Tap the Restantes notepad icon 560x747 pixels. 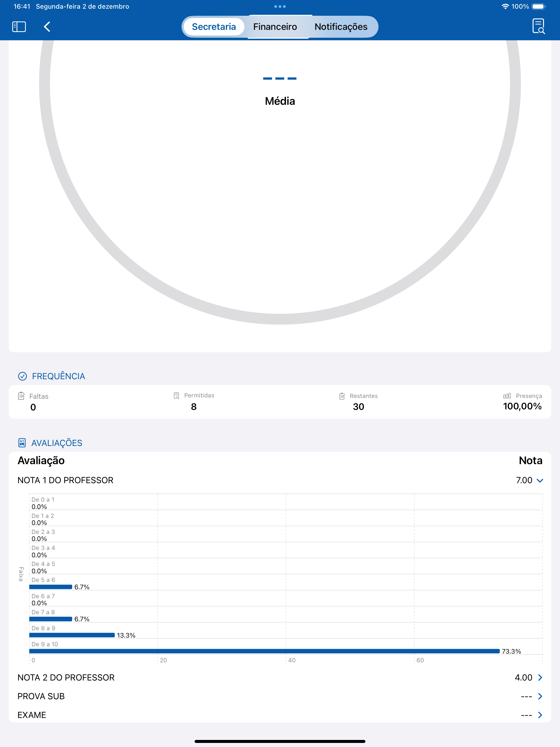342,396
